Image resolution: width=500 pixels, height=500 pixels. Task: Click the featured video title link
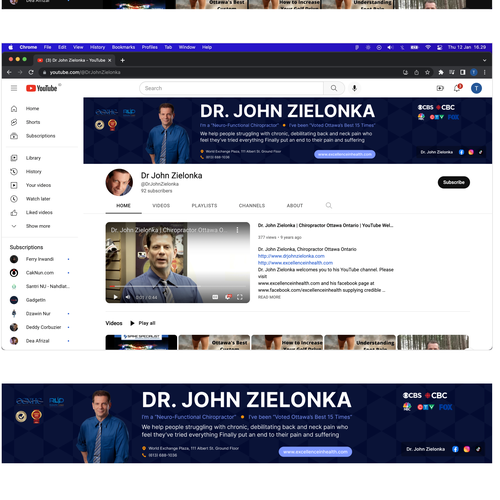pyautogui.click(x=325, y=225)
